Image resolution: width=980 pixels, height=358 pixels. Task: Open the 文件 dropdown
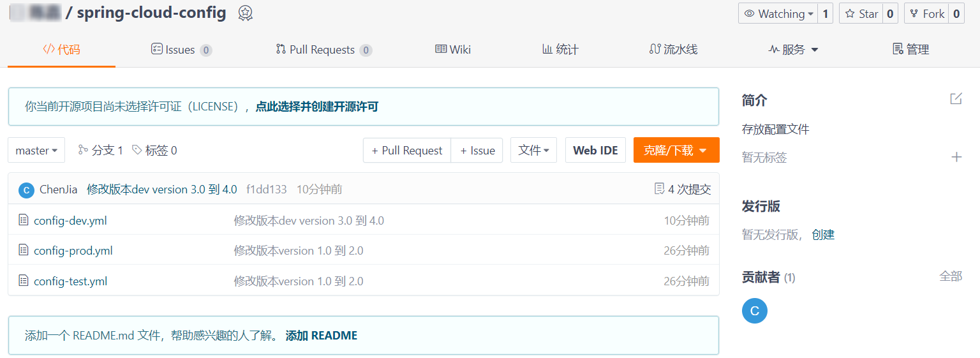[533, 150]
